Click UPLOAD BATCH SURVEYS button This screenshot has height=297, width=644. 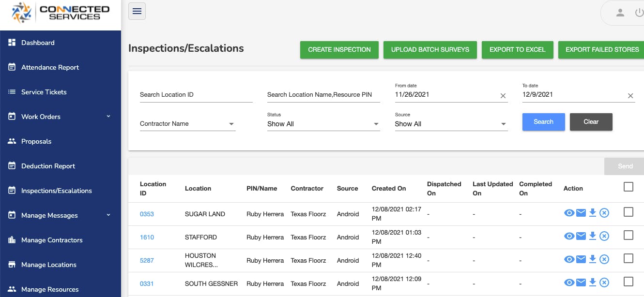click(x=430, y=50)
